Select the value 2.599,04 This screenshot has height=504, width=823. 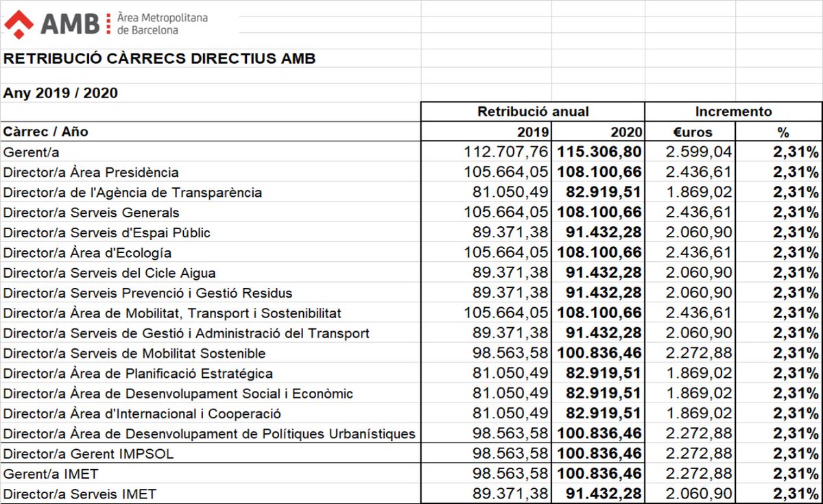point(699,152)
